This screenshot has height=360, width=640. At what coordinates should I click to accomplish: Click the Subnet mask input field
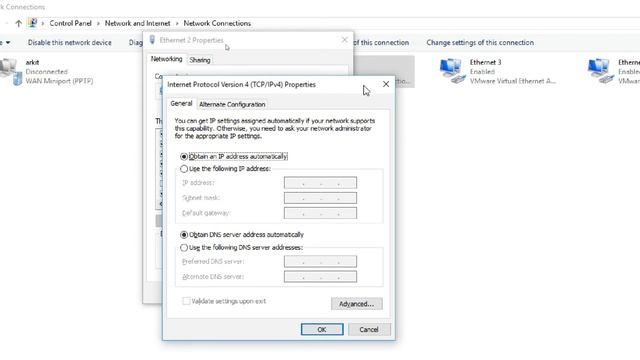320,198
